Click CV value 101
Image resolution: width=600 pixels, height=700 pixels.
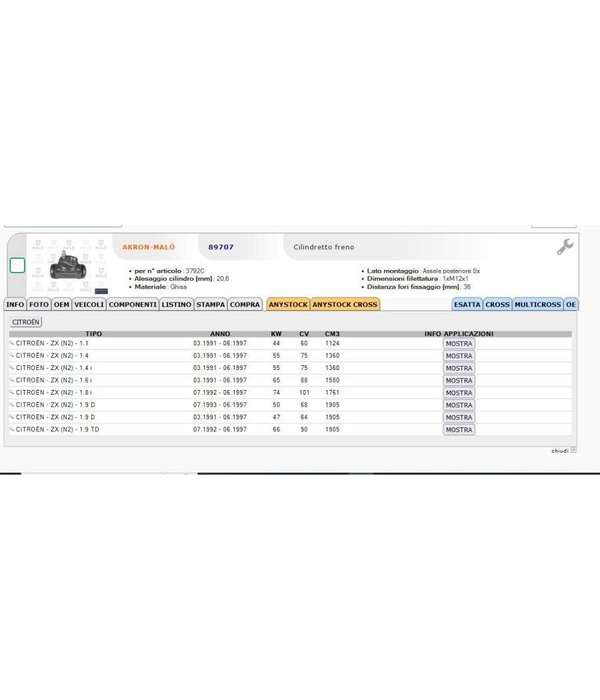tap(304, 393)
